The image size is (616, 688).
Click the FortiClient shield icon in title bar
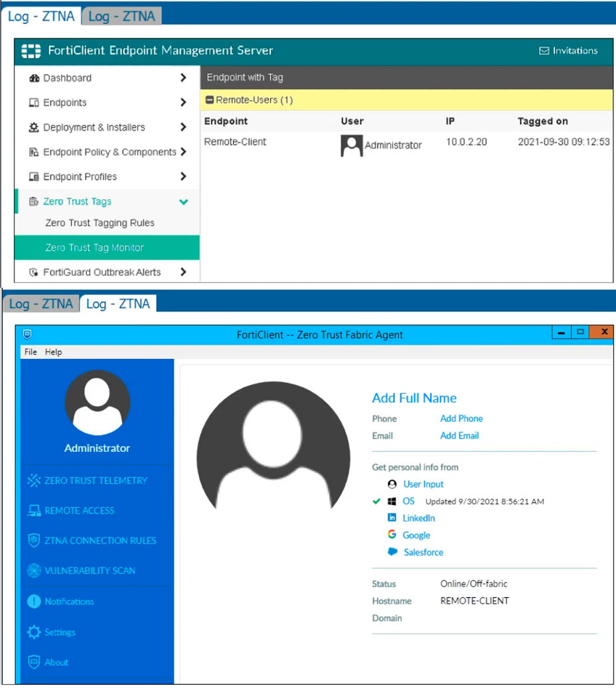pos(27,334)
